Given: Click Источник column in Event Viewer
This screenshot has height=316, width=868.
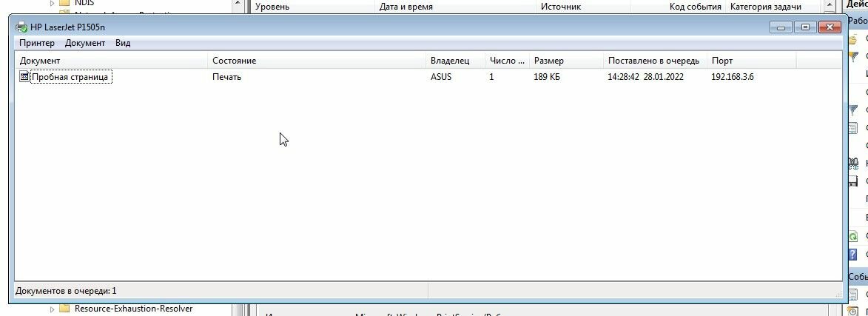Looking at the screenshot, I should pyautogui.click(x=561, y=7).
